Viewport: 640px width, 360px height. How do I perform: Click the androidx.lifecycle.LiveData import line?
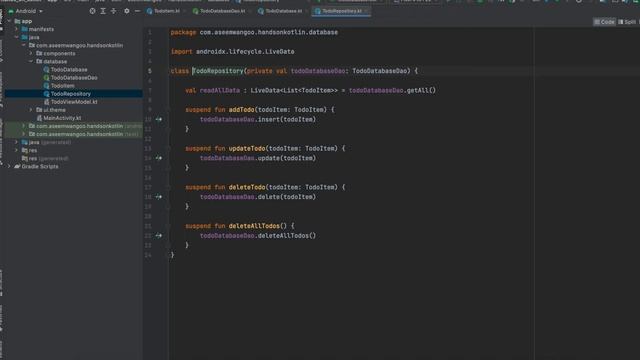pos(232,52)
